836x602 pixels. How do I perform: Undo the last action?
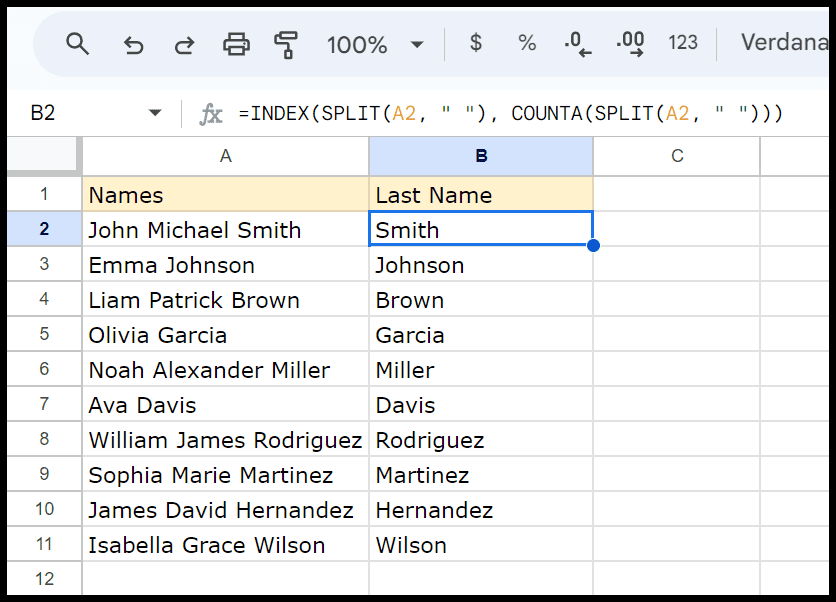(x=133, y=45)
